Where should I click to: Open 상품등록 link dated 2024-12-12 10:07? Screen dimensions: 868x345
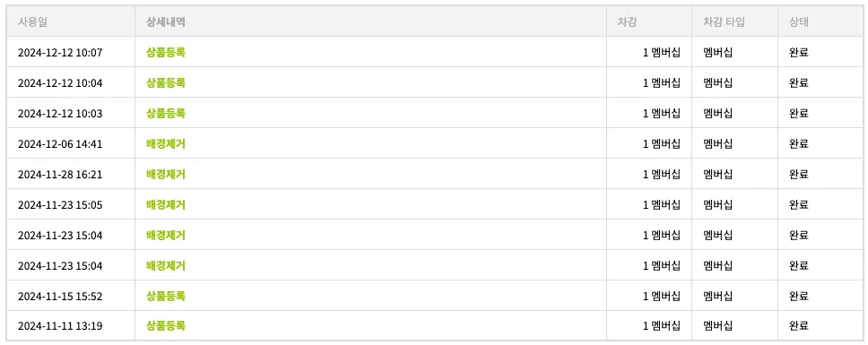pos(166,53)
